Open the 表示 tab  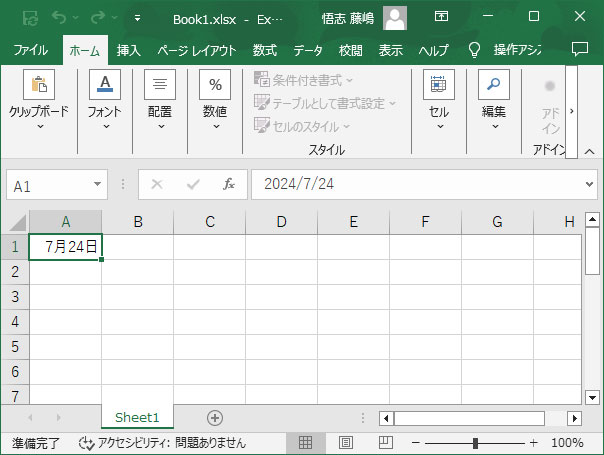pos(391,50)
